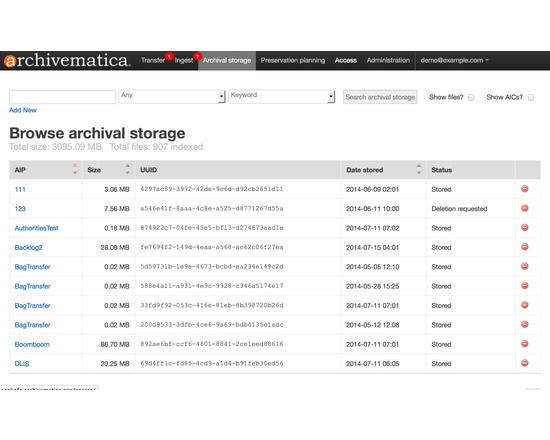Go to the Ingest tab
The image size is (550, 440).
point(184,60)
